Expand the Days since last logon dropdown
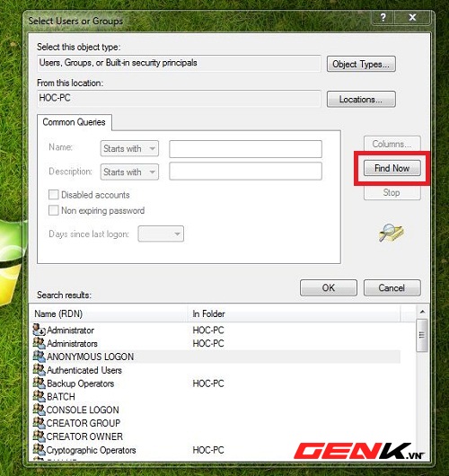The width and height of the screenshot is (449, 476). [161, 234]
